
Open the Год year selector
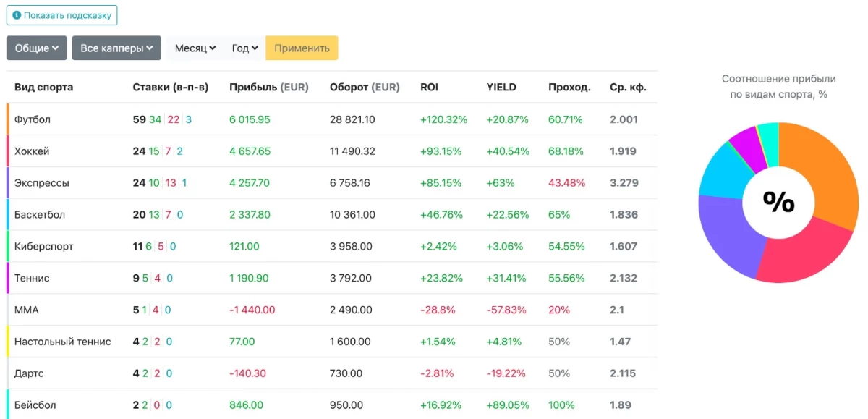[244, 48]
